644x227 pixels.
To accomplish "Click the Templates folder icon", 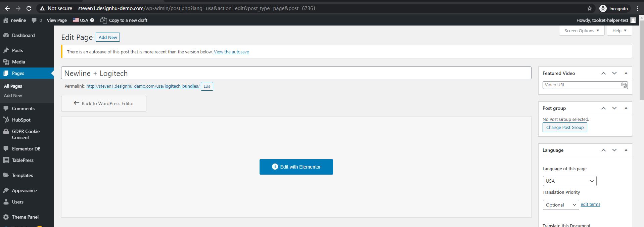I will [x=6, y=175].
